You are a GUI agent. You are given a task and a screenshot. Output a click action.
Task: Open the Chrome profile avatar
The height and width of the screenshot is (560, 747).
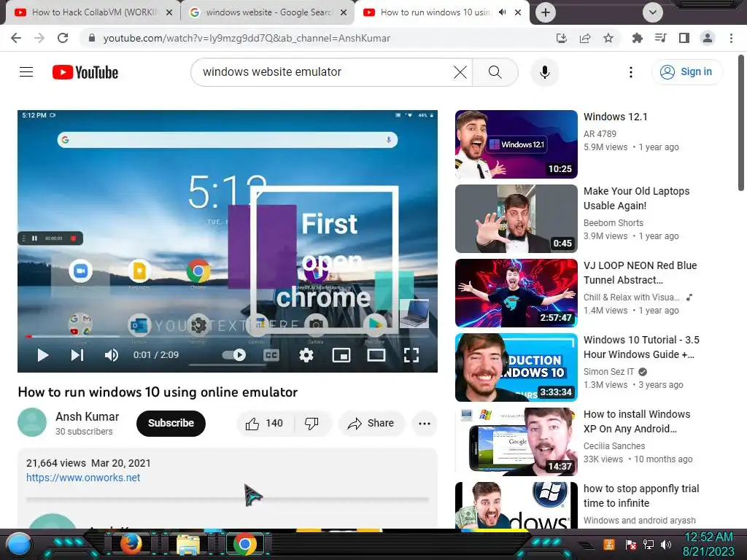(708, 38)
